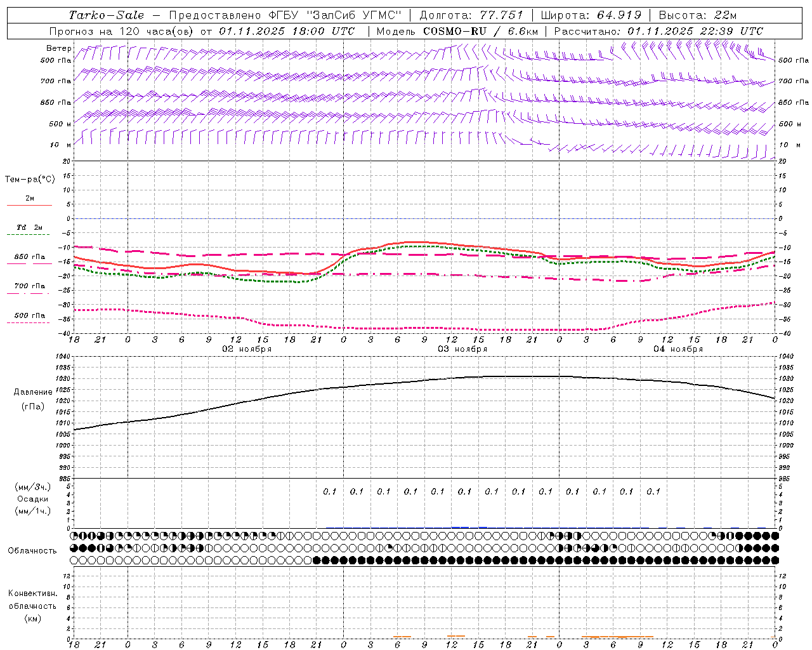Click the "02 ноября" date label

pyautogui.click(x=247, y=349)
